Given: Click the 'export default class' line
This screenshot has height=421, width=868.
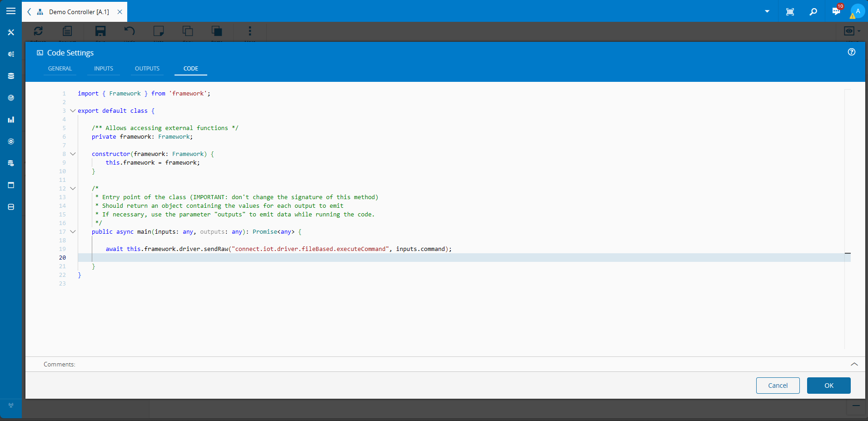Looking at the screenshot, I should click(116, 111).
